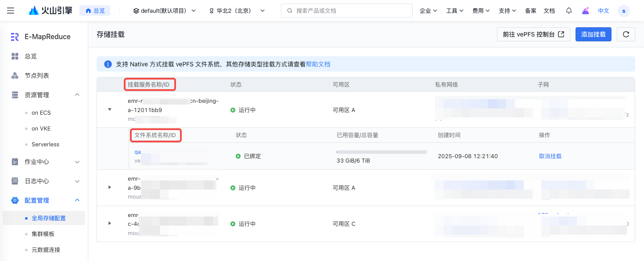Open the purple AI assistant icon
644x261 pixels.
pyautogui.click(x=585, y=11)
